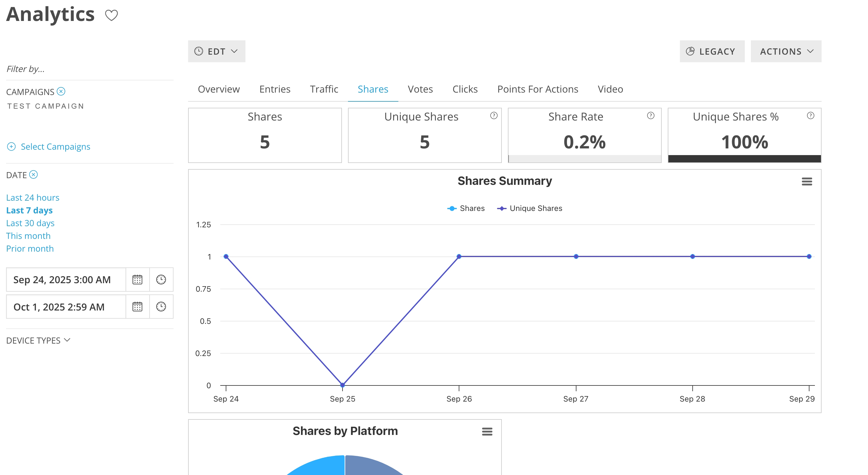
Task: Switch date range to Last 30 days
Action: 30,223
